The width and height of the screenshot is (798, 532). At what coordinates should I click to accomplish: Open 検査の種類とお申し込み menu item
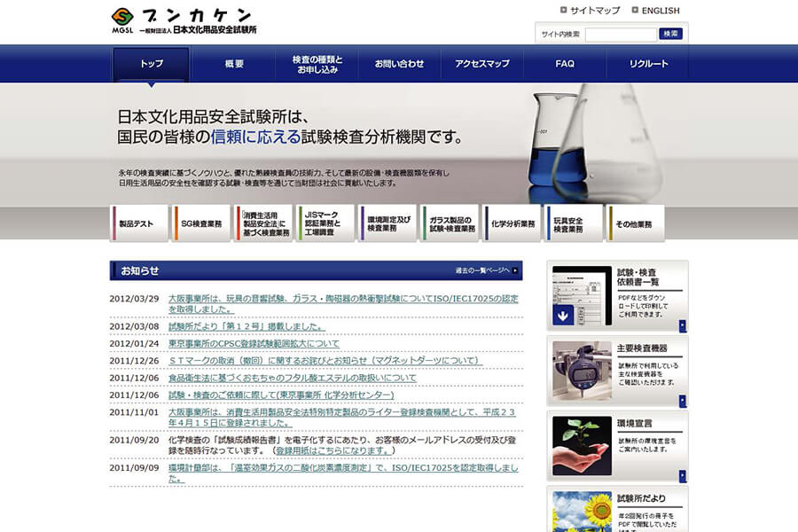(317, 64)
